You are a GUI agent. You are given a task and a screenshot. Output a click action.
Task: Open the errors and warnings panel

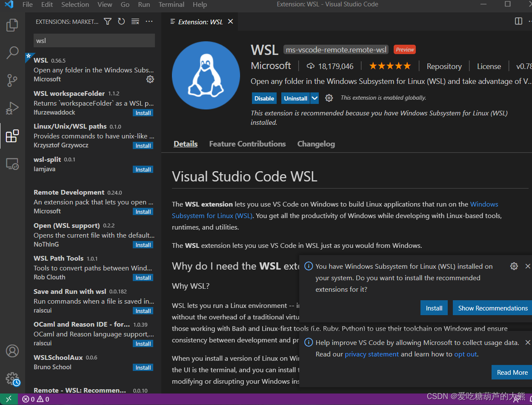[x=34, y=399]
